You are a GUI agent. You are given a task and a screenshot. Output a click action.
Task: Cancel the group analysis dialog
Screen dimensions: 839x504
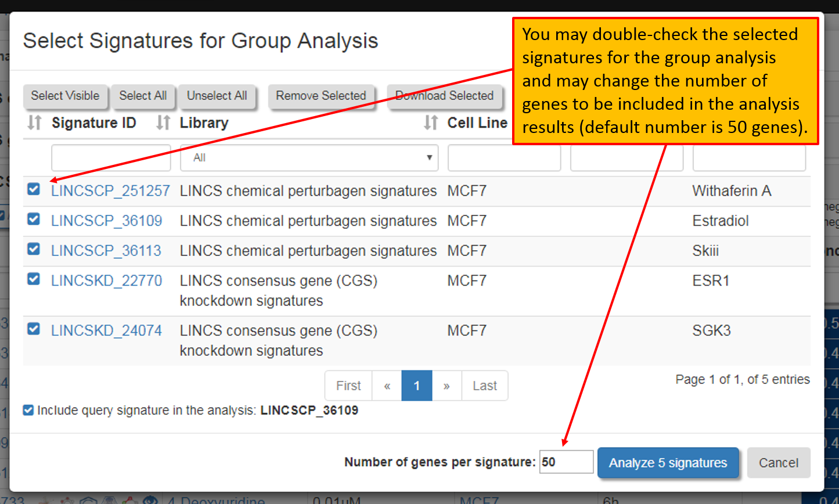click(778, 463)
